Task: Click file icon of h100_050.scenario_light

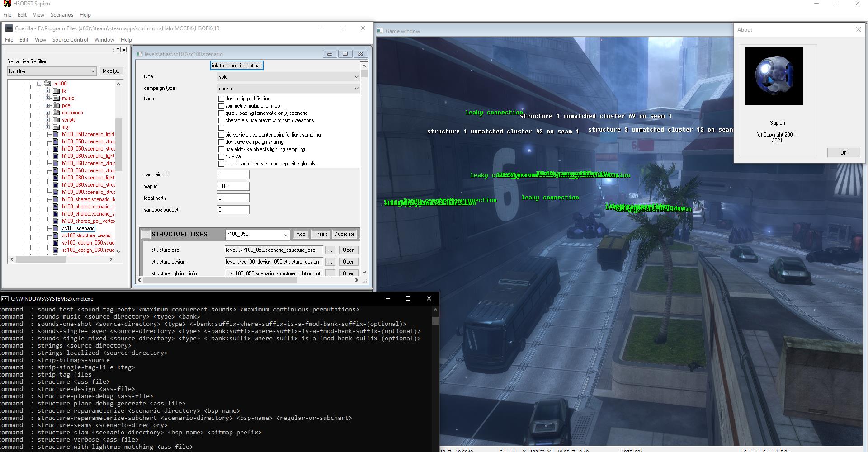Action: click(x=56, y=134)
